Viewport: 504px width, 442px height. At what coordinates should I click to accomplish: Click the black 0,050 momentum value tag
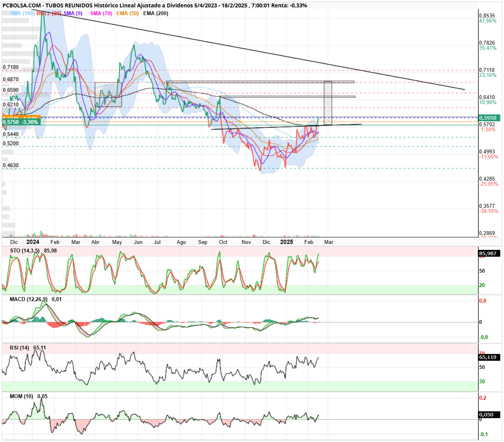489,414
